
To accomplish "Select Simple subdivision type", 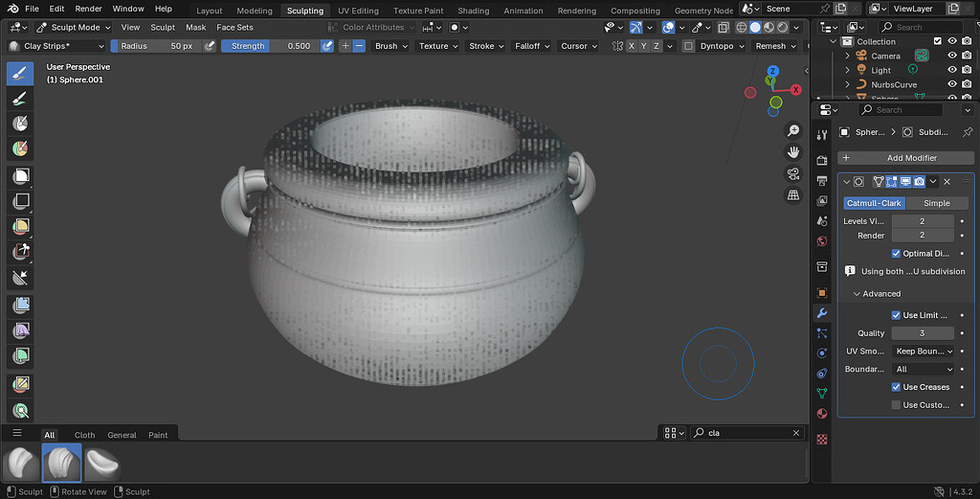I will tap(936, 203).
